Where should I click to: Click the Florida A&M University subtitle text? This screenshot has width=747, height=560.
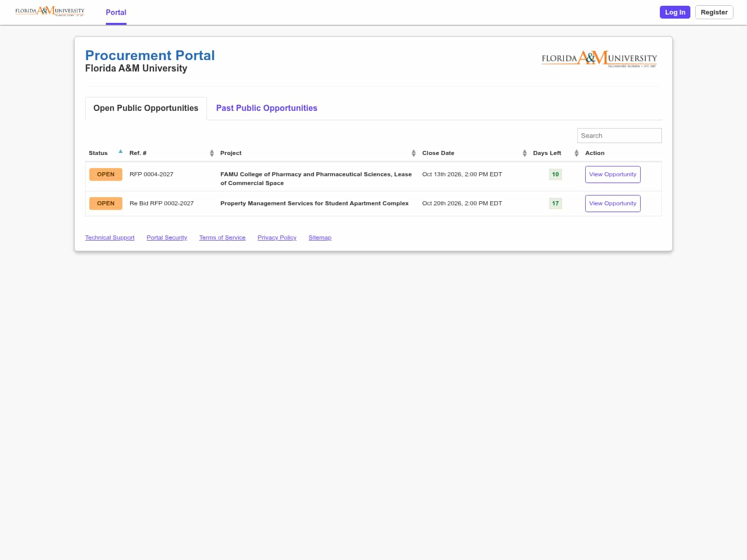coord(136,68)
